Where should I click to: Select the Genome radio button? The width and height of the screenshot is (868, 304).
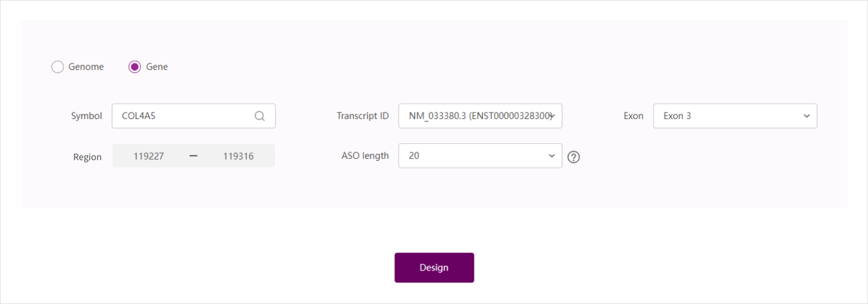click(58, 67)
